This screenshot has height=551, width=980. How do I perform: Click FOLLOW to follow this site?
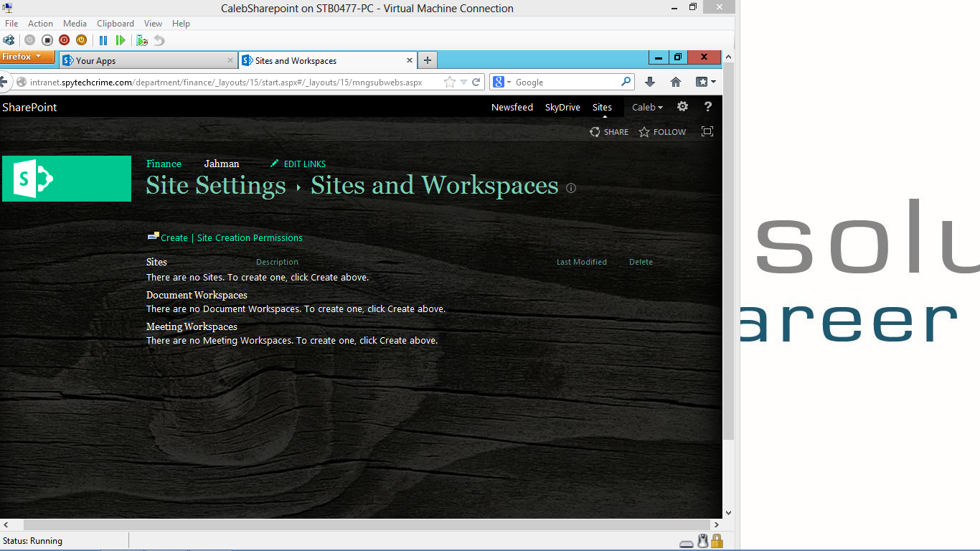662,132
